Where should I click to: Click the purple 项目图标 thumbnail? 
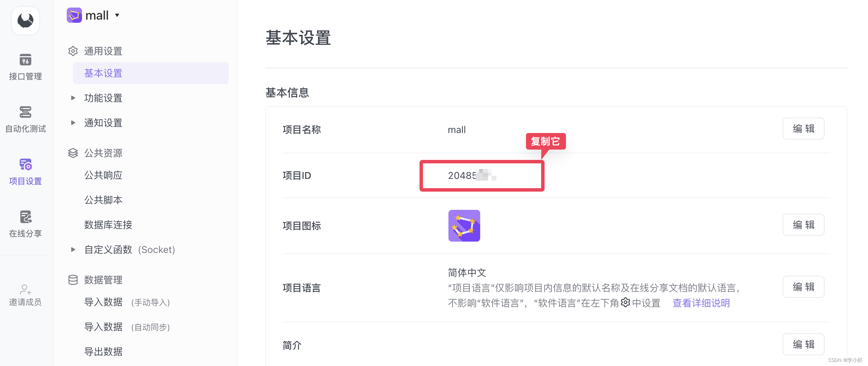tap(464, 226)
